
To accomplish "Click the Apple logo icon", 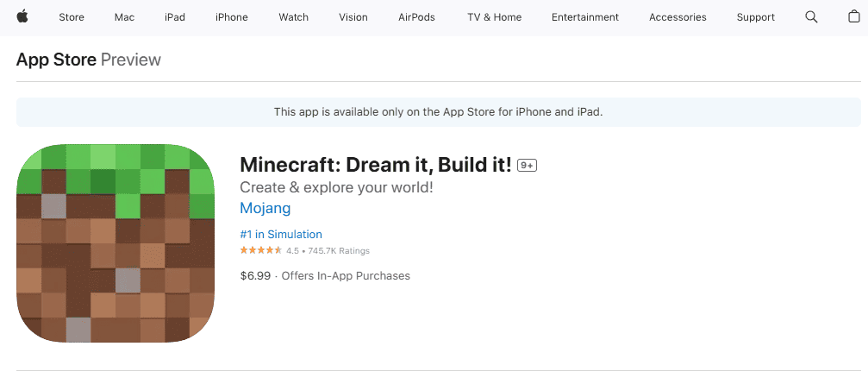I will pyautogui.click(x=22, y=16).
